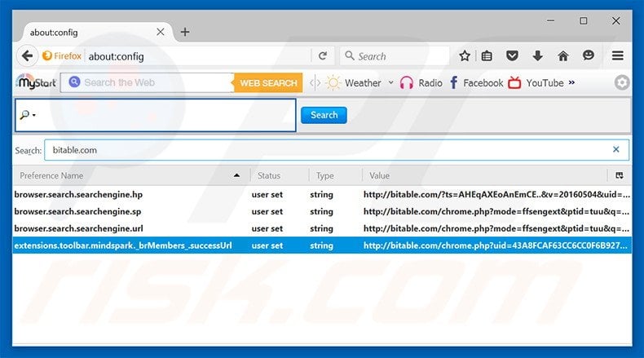Image resolution: width=644 pixels, height=358 pixels.
Task: Focus the Firefox Search box
Action: pos(395,56)
